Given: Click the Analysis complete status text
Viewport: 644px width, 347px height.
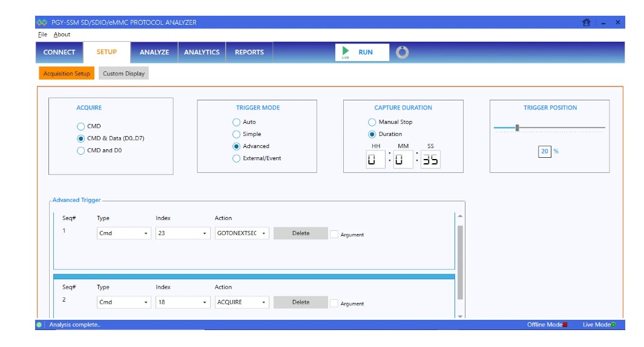Looking at the screenshot, I should click(x=74, y=325).
